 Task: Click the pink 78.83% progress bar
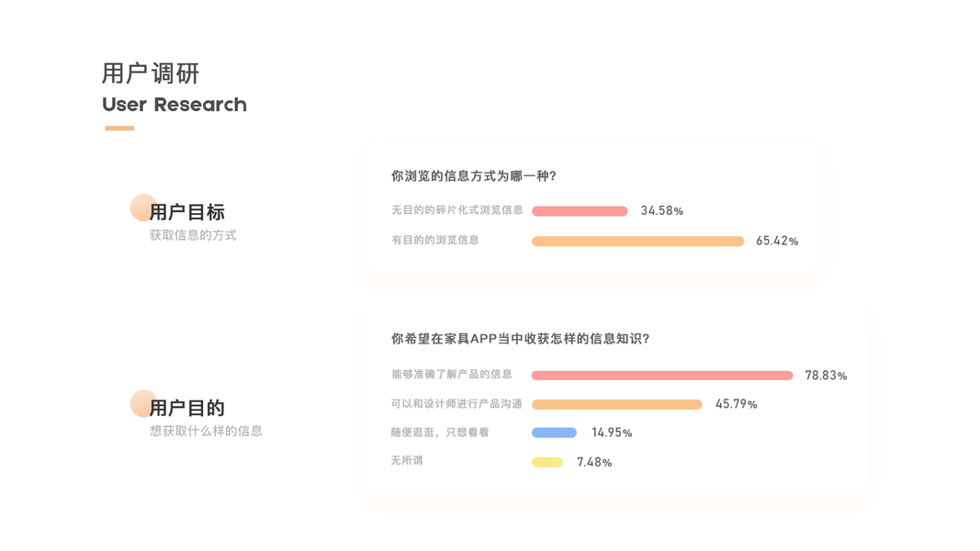click(661, 376)
